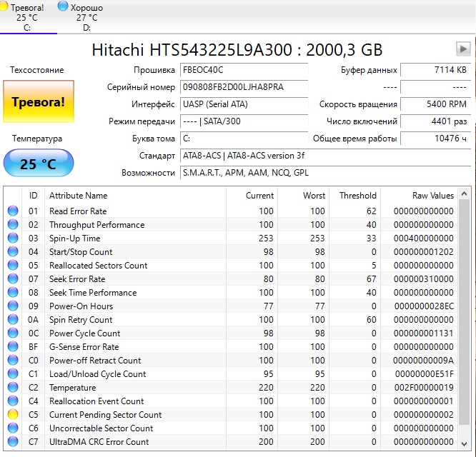
Task: Click the Threshold column header
Action: 355,196
